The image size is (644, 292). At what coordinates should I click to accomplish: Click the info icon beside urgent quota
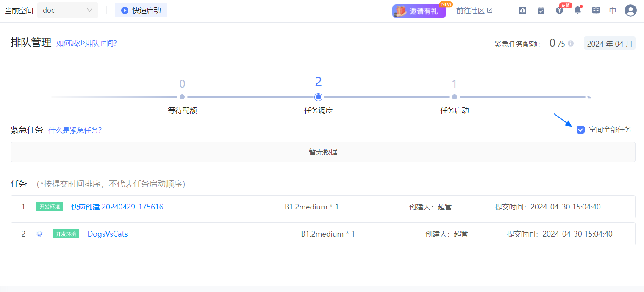(x=571, y=43)
